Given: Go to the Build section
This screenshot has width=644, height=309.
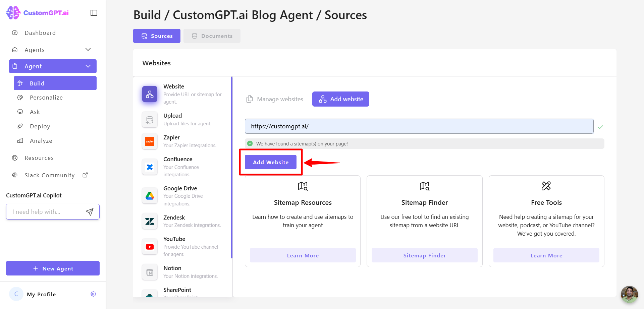Looking at the screenshot, I should pyautogui.click(x=55, y=83).
